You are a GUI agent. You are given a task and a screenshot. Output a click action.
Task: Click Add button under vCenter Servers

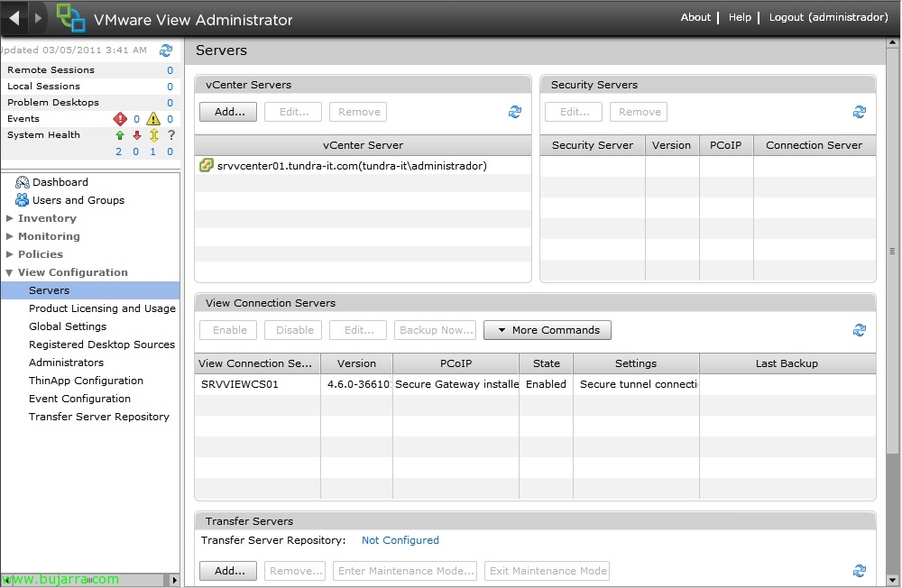228,112
